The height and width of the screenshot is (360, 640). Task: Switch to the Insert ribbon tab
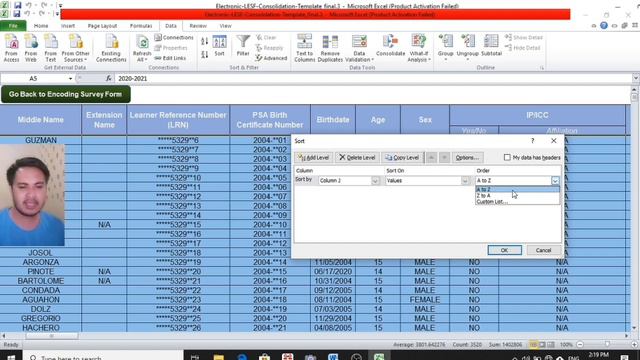point(68,26)
